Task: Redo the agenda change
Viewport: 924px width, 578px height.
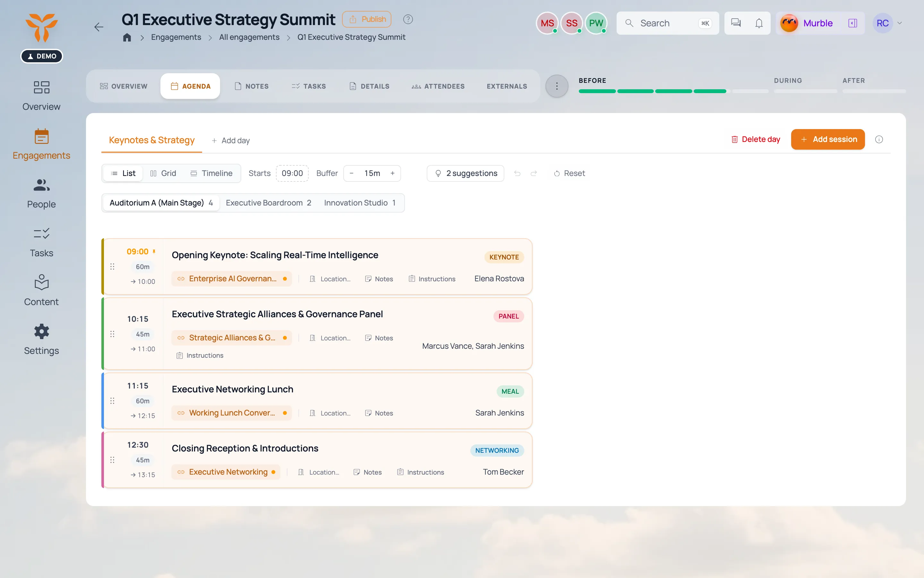Action: pos(534,173)
